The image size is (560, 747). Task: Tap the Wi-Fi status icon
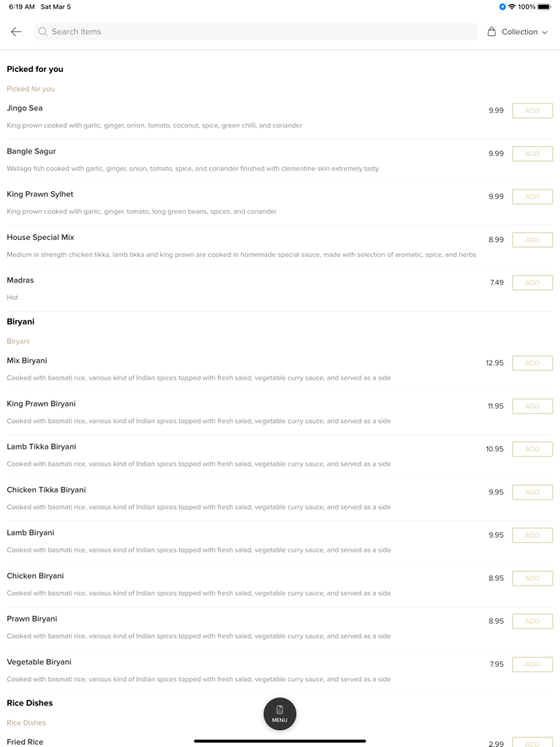click(x=512, y=7)
